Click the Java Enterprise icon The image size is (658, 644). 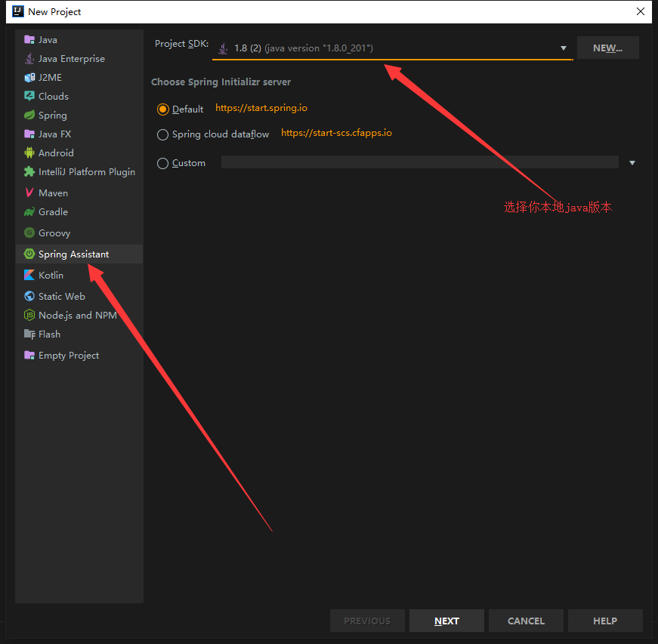coord(29,59)
